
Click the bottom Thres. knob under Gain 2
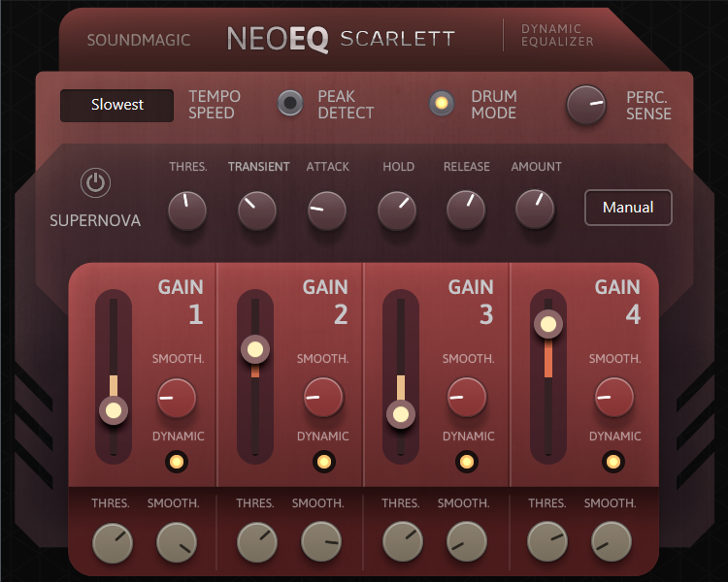coord(256,542)
